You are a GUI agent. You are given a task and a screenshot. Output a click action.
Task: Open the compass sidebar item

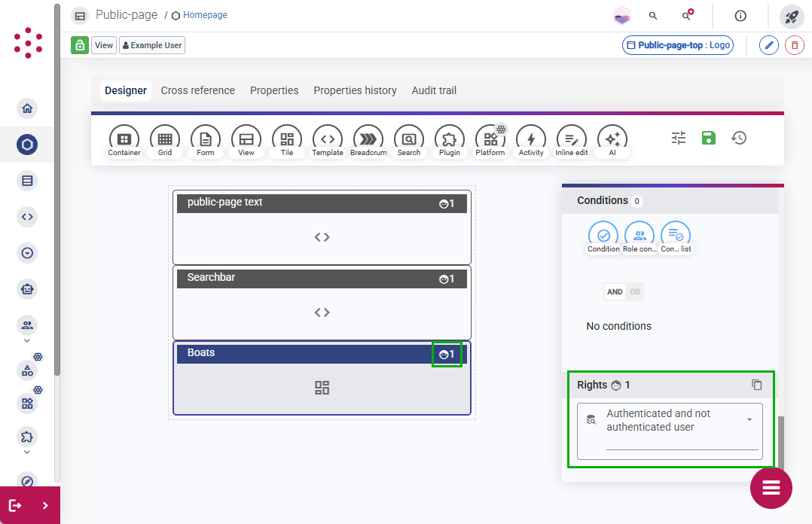(27, 480)
